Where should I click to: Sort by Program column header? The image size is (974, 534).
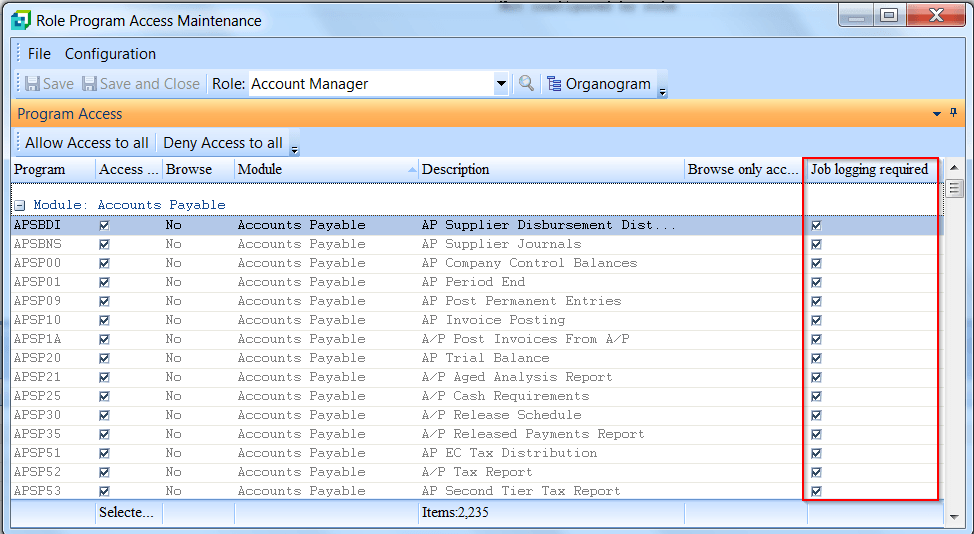53,170
